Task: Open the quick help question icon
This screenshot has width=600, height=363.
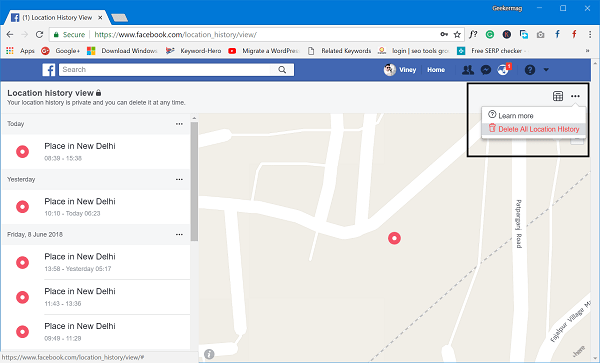Action: point(530,70)
